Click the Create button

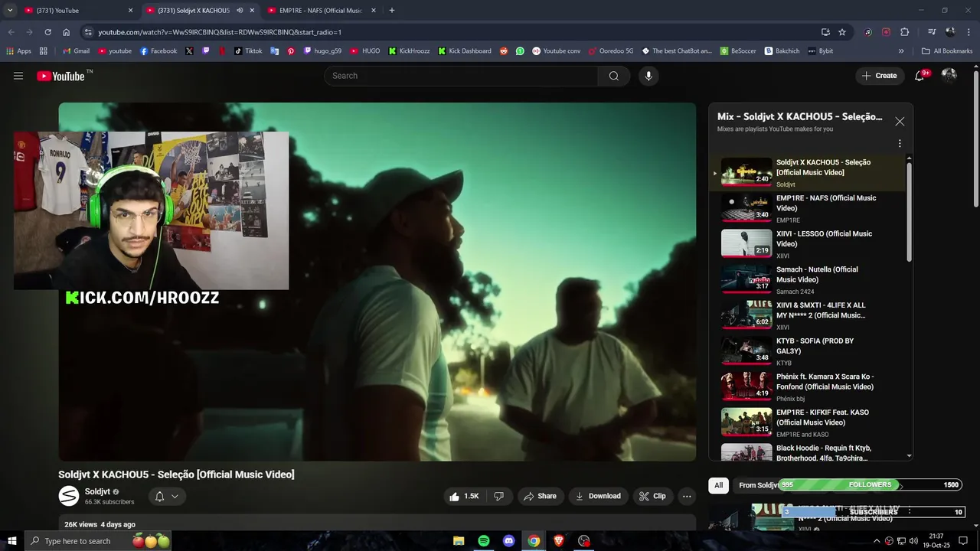(879, 76)
